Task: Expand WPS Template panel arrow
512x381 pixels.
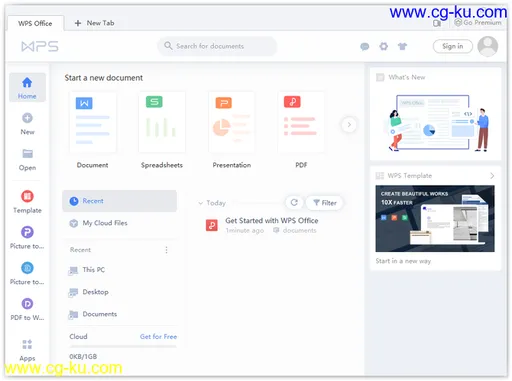Action: point(492,176)
